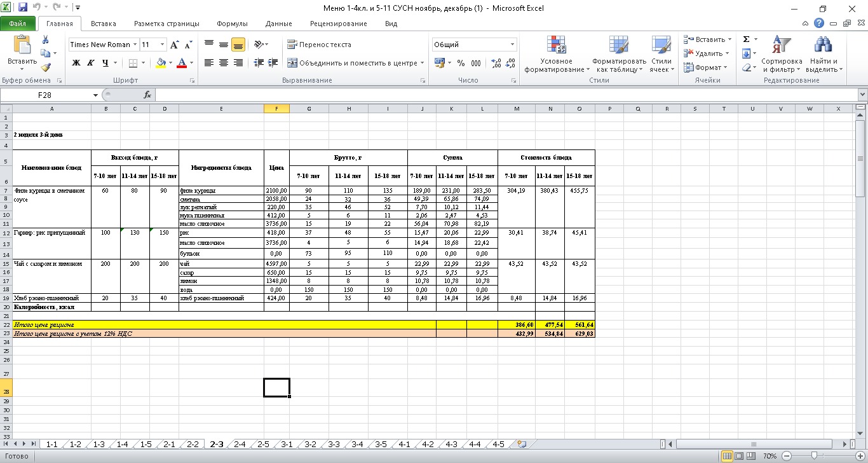Expand the number format dropdown
868x463 pixels.
click(x=513, y=45)
